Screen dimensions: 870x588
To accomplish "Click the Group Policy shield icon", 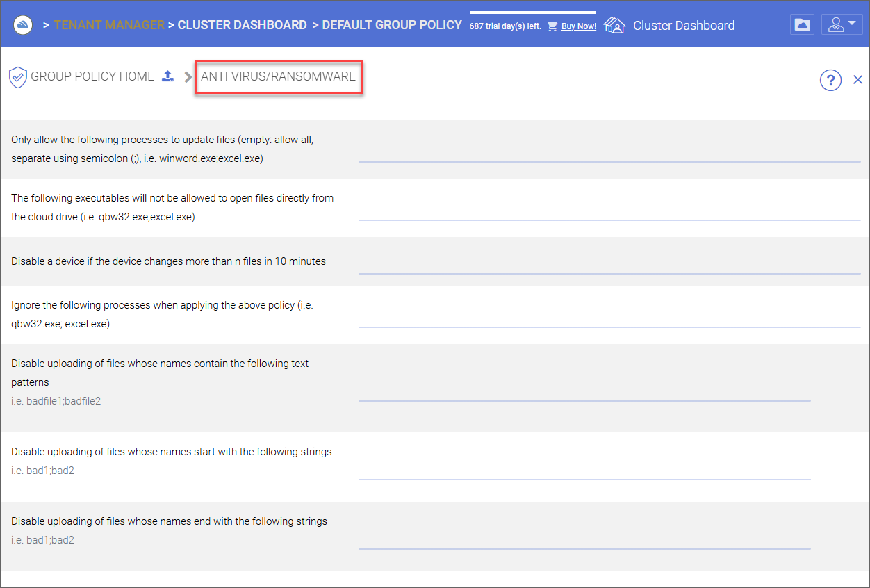I will click(x=18, y=77).
